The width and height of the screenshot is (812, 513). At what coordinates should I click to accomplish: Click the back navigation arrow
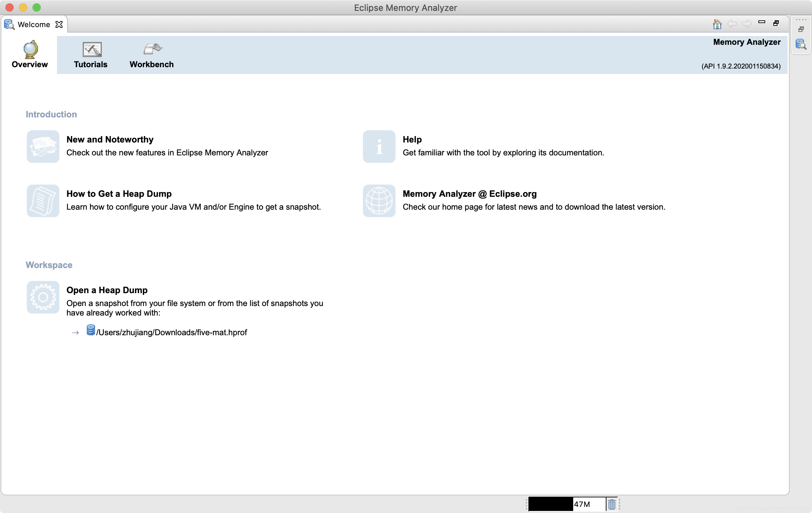(x=732, y=24)
